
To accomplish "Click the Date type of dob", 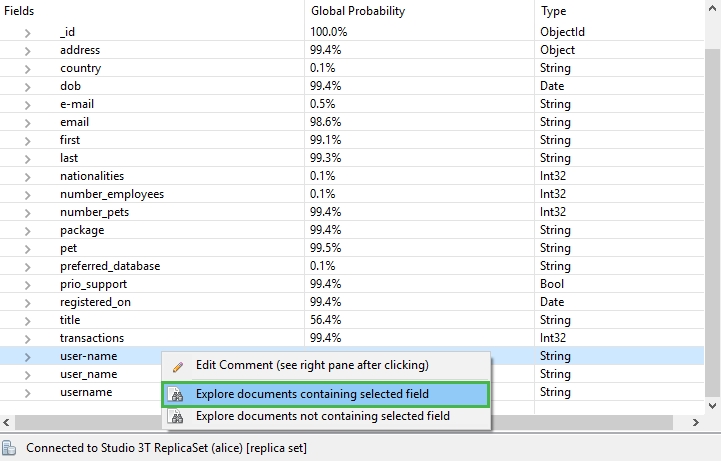I will 552,86.
